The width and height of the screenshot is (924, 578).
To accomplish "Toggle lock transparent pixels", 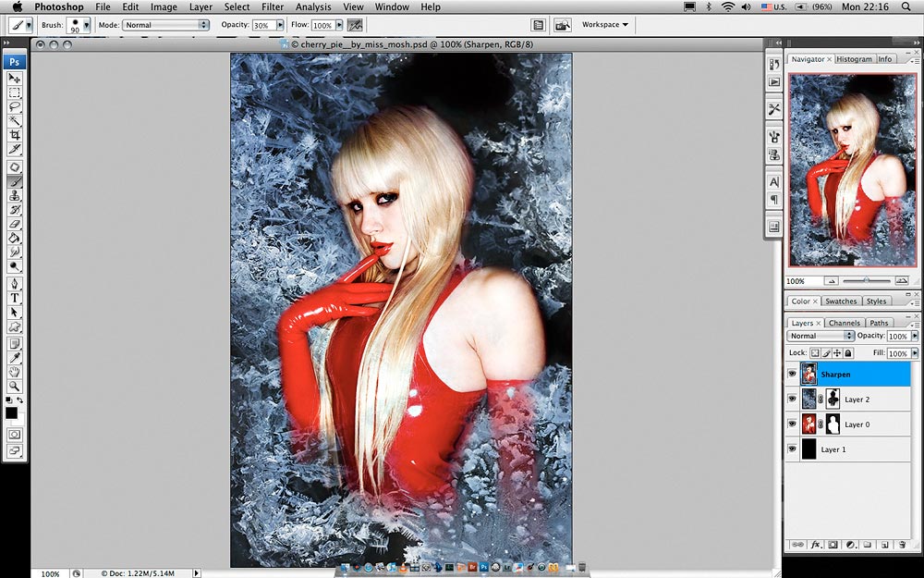I will pyautogui.click(x=815, y=352).
